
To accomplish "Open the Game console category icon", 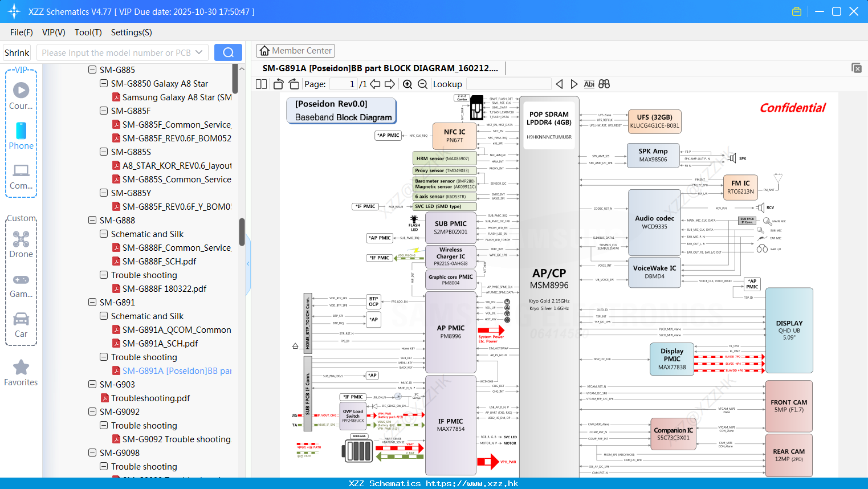I will coord(21,279).
